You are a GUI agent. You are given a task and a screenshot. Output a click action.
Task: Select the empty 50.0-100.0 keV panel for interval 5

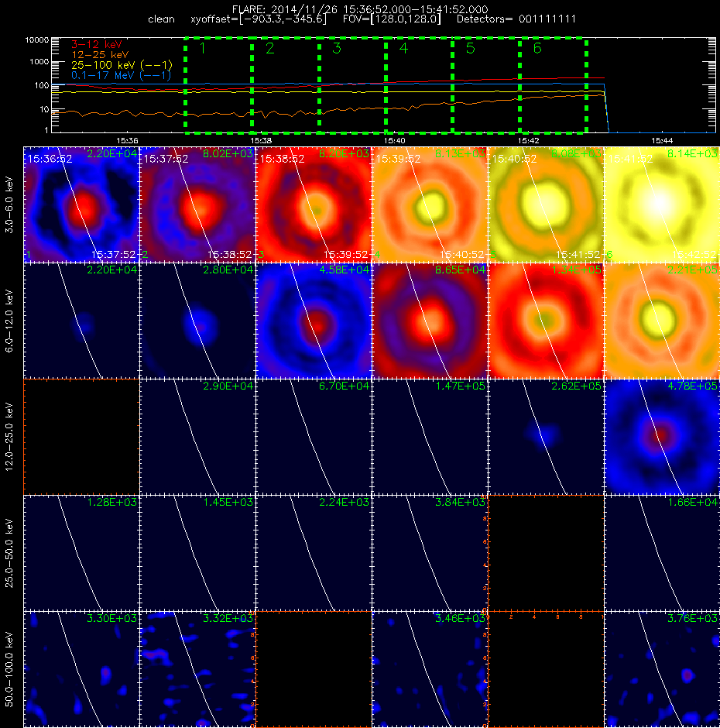(x=546, y=669)
